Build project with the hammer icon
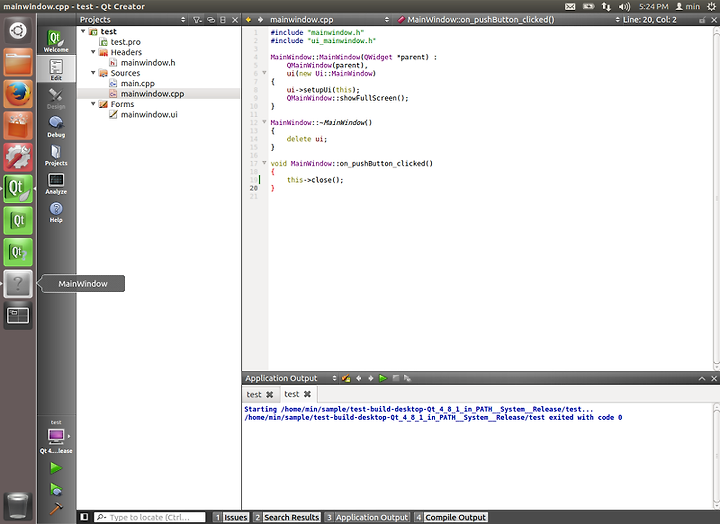 (x=56, y=508)
